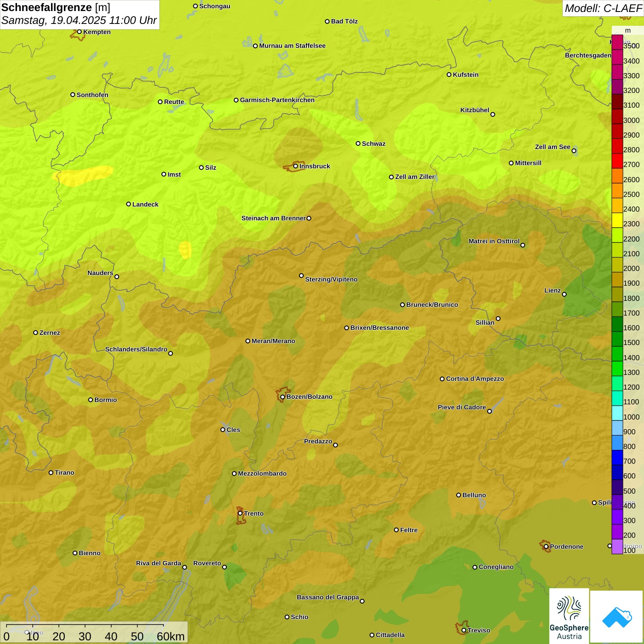Screen dimensions: 644x644
Task: Click the GeoSphere Austria logo
Action: (x=569, y=616)
